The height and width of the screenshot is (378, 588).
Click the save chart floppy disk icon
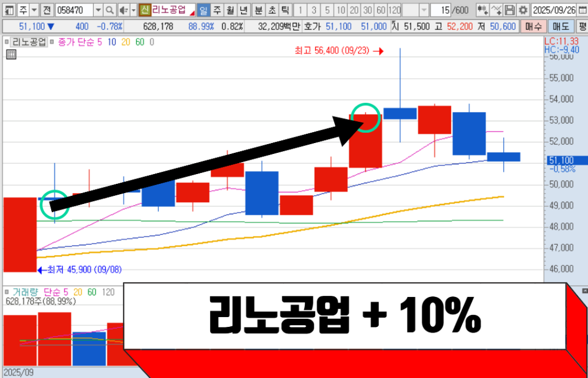[510, 10]
